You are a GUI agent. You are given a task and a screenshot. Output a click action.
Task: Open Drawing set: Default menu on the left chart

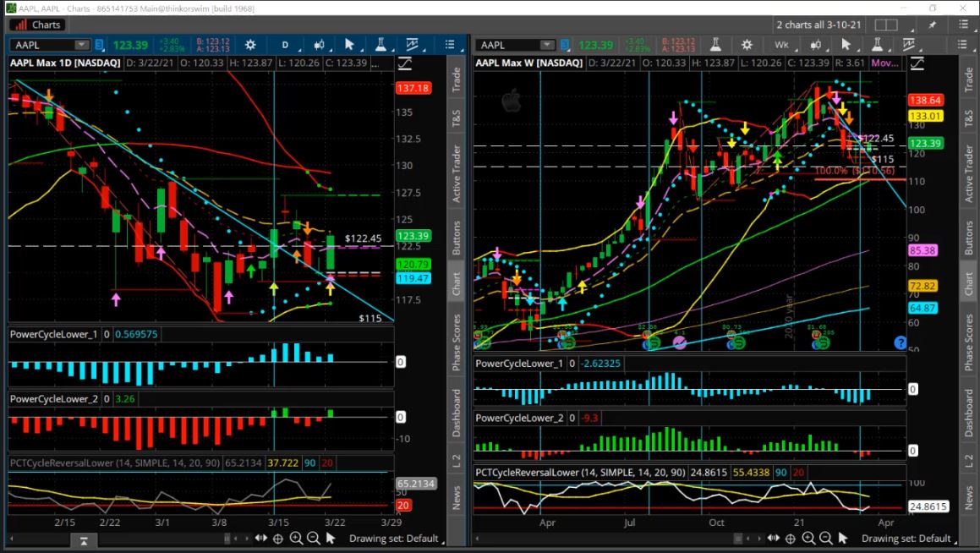397,538
